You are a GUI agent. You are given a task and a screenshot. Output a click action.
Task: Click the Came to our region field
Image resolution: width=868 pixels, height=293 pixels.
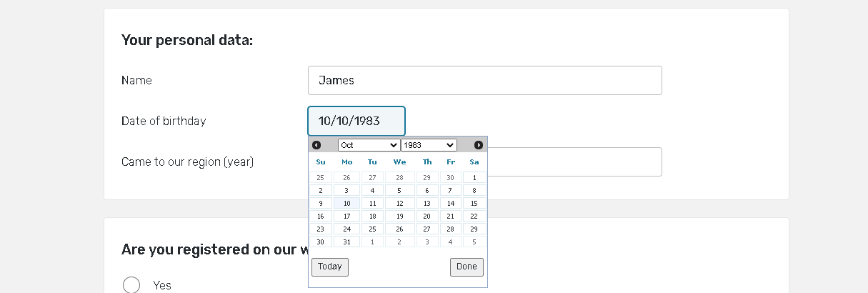574,162
